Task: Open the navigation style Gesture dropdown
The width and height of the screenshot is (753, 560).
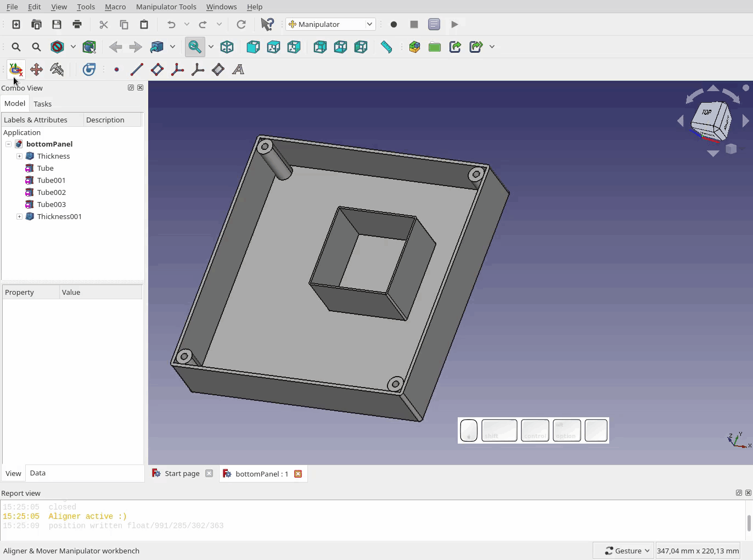Action: click(623, 551)
